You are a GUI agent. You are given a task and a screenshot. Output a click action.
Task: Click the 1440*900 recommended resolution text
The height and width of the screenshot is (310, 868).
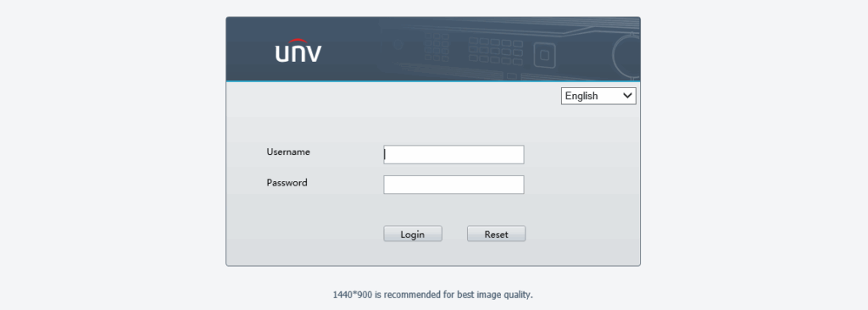pyautogui.click(x=433, y=295)
